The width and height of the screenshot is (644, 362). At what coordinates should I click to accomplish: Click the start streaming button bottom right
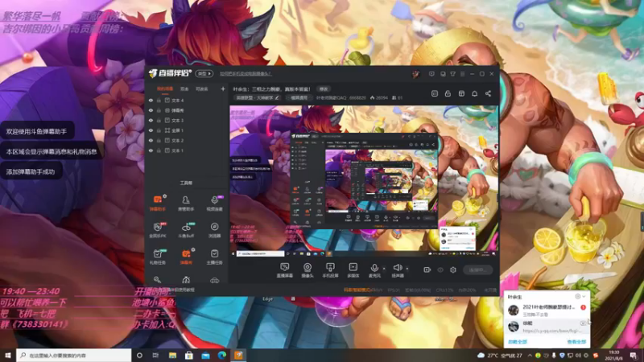click(x=477, y=270)
